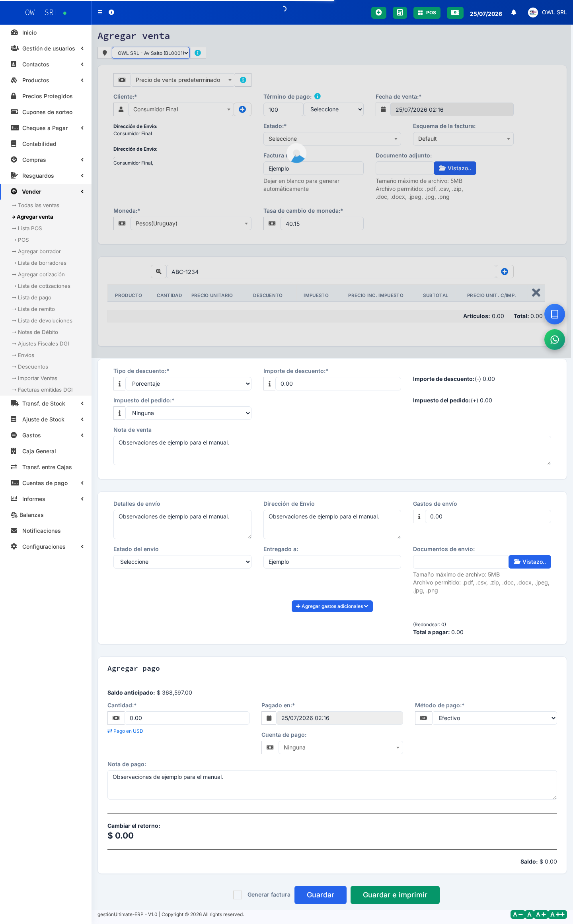Viewport: 573px width, 924px height.
Task: Check the Generar factura checkbox
Action: 238,895
